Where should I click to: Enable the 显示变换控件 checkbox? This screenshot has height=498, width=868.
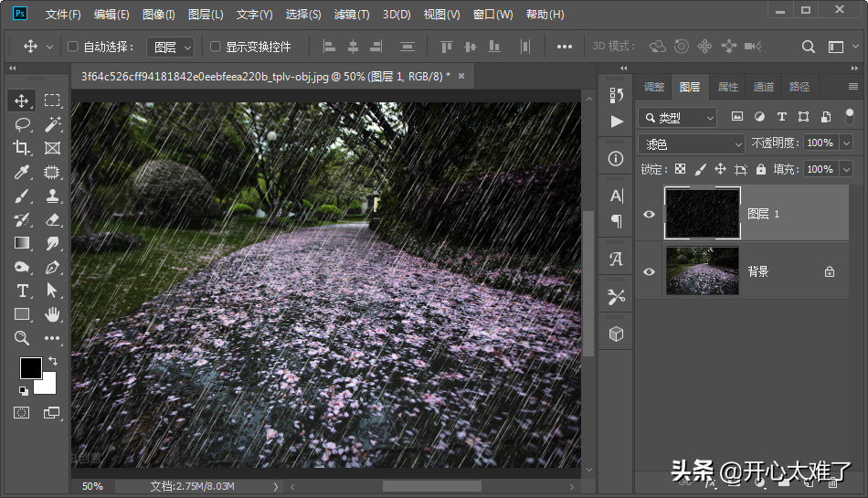(216, 47)
